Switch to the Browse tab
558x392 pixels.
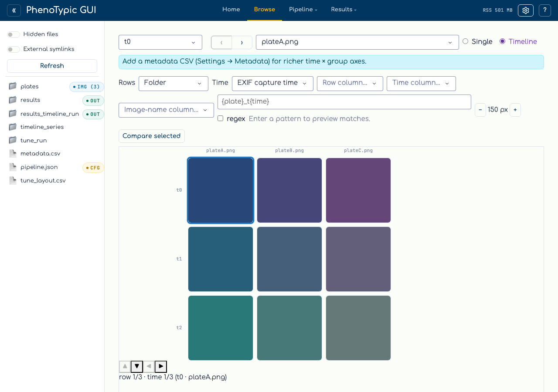(265, 10)
